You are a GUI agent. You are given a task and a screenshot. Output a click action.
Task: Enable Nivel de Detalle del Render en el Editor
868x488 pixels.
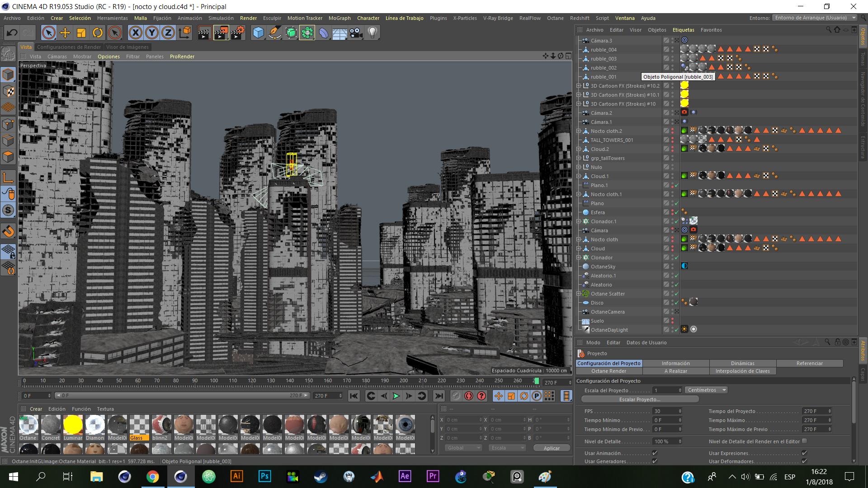pyautogui.click(x=804, y=441)
